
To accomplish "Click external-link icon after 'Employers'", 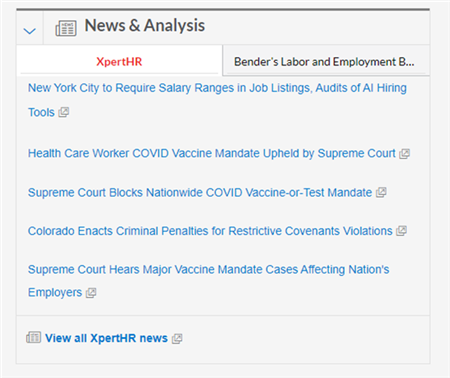I will click(x=91, y=293).
